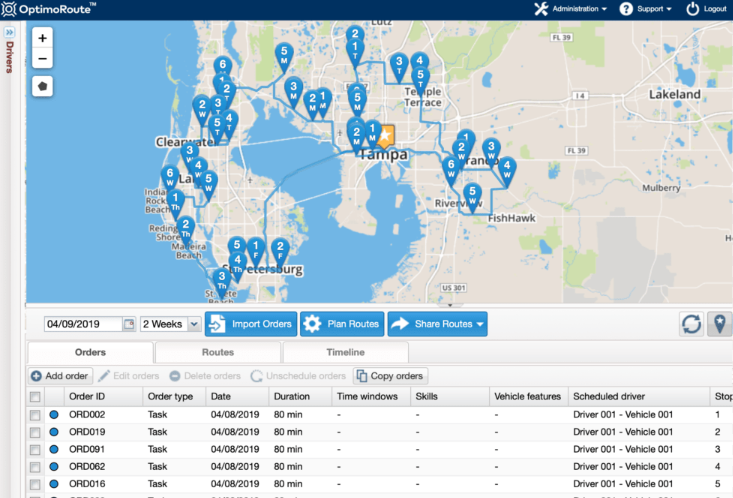This screenshot has height=498, width=733.
Task: Click Edit orders button
Action: 129,376
